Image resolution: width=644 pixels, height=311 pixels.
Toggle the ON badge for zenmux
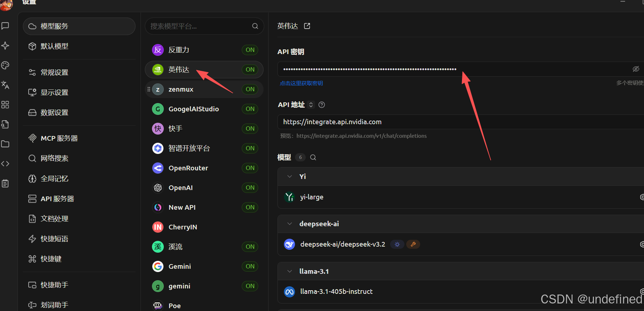click(x=250, y=89)
